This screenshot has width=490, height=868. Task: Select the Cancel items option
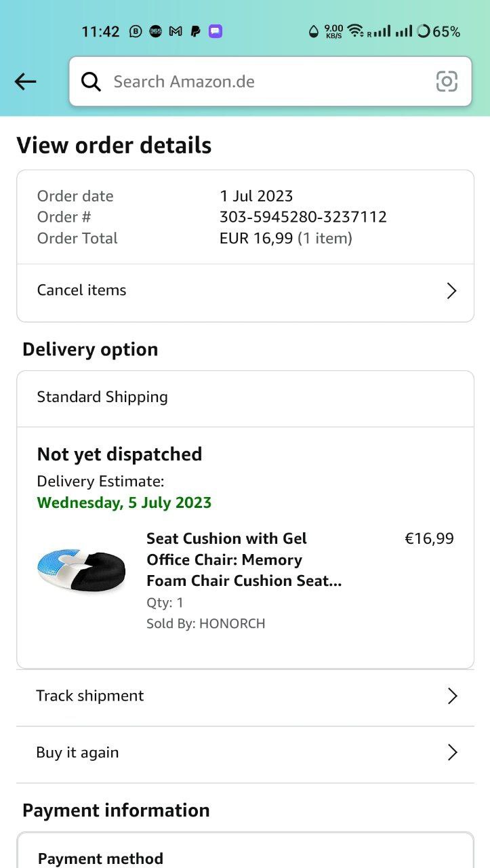(82, 290)
